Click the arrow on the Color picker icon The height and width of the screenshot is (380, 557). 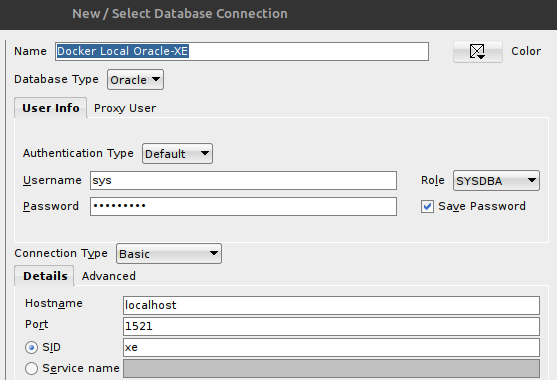pyautogui.click(x=481, y=57)
